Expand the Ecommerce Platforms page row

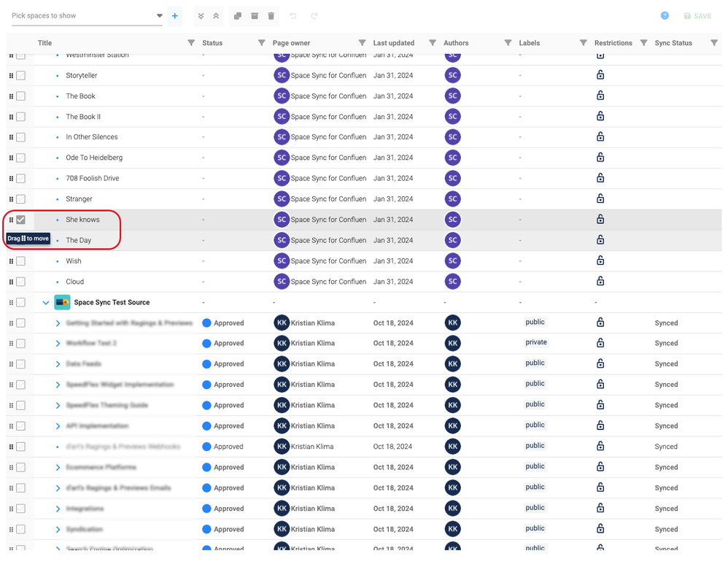(x=58, y=468)
